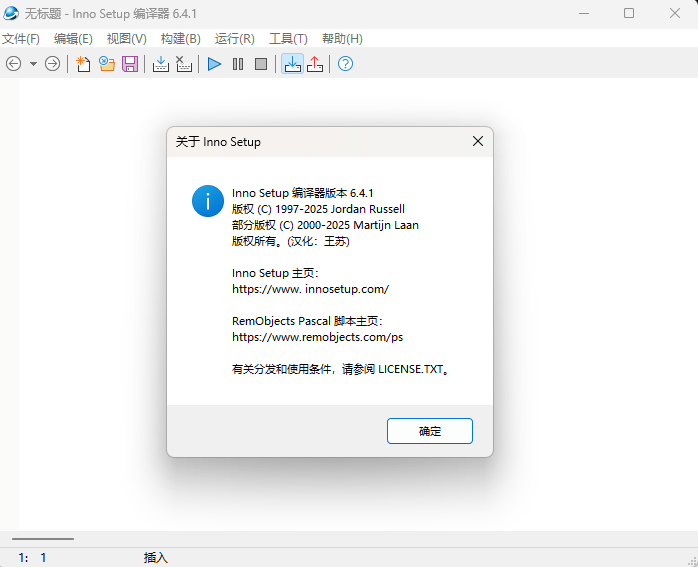Create a new script file
Viewport: 698px width, 567px height.
coord(83,64)
